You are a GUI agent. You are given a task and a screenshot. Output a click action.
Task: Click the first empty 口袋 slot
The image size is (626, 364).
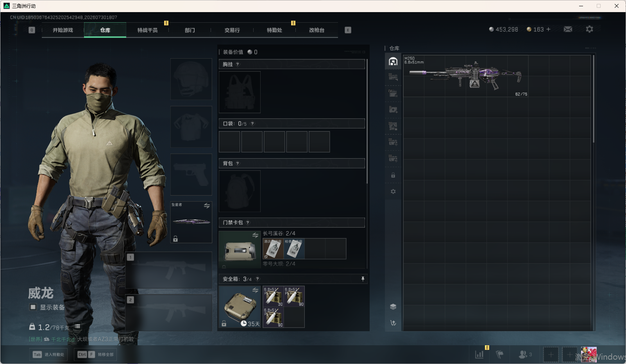229,141
